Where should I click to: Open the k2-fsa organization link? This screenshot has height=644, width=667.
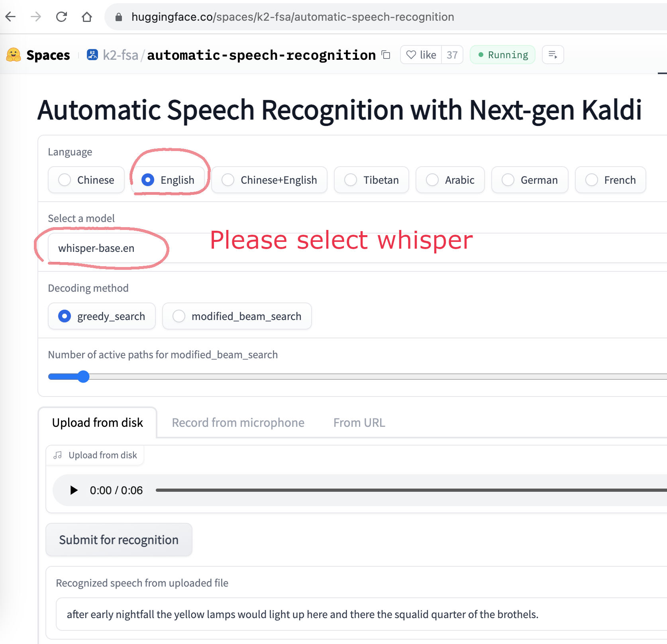click(120, 55)
